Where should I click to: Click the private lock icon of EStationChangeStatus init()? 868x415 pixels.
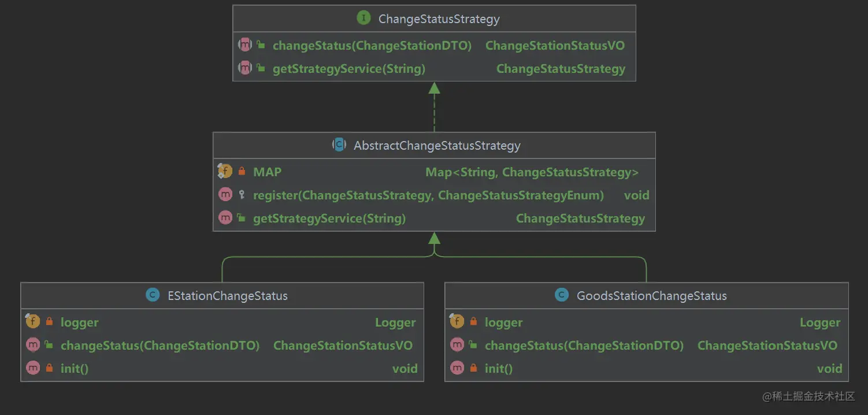click(49, 368)
